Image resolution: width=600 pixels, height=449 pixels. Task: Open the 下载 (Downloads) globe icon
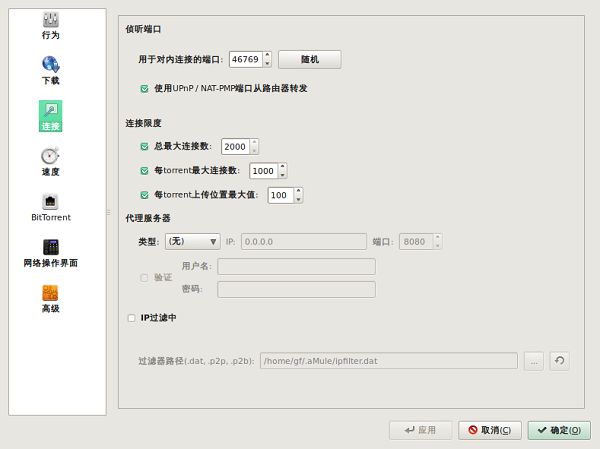51,70
